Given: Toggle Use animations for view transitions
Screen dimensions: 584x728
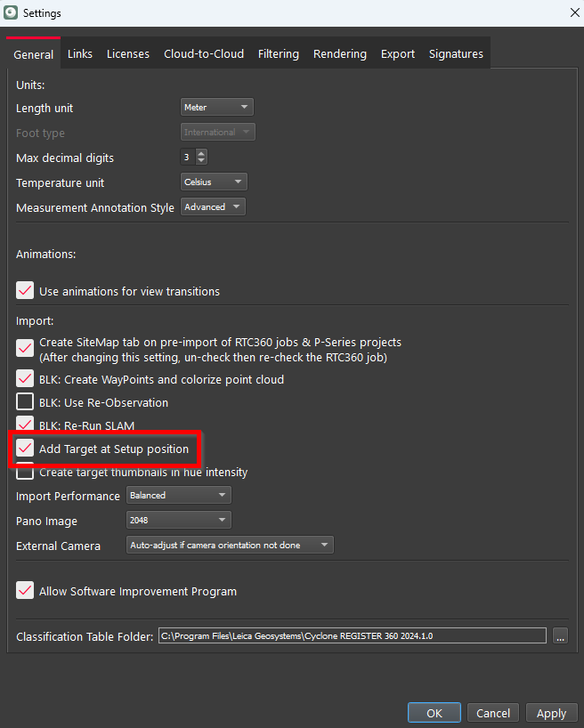Looking at the screenshot, I should click(25, 291).
